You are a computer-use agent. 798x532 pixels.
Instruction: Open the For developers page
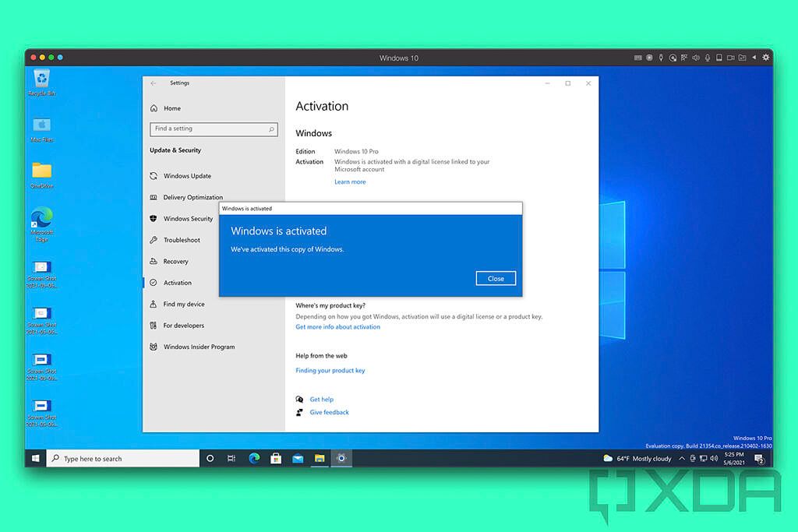tap(181, 325)
